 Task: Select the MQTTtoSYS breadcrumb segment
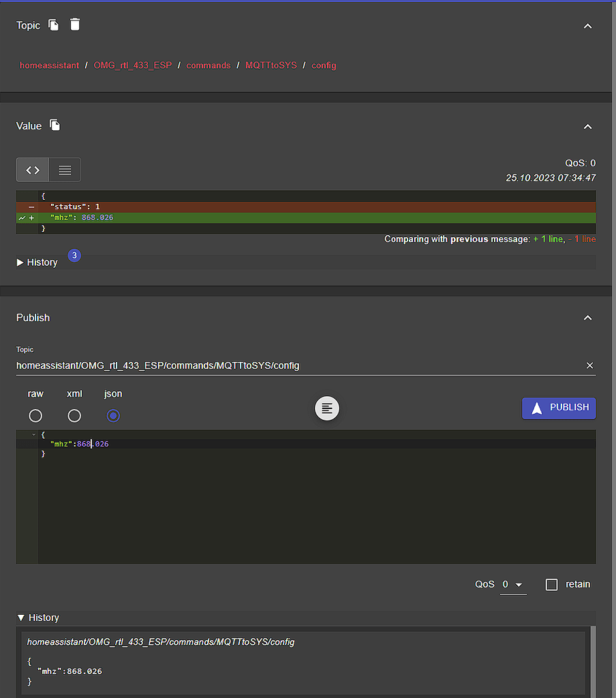click(x=271, y=65)
